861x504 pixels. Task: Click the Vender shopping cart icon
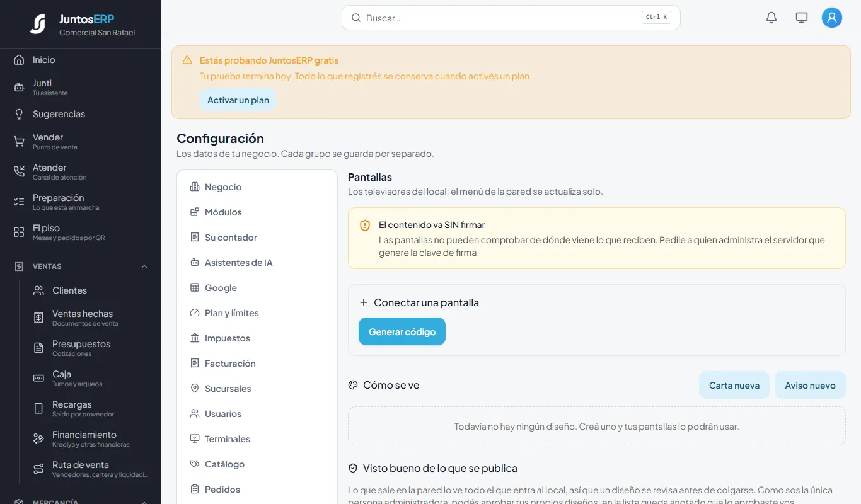click(x=19, y=142)
